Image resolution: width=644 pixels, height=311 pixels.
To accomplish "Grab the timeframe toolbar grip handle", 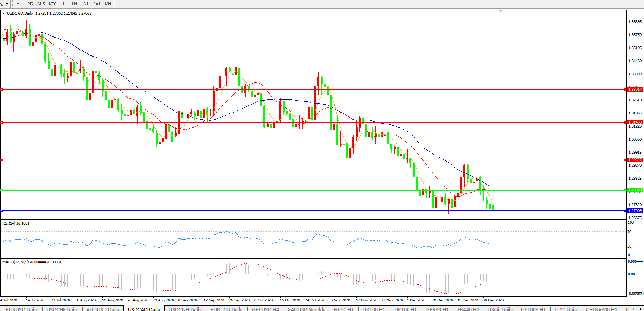I will point(13,4).
